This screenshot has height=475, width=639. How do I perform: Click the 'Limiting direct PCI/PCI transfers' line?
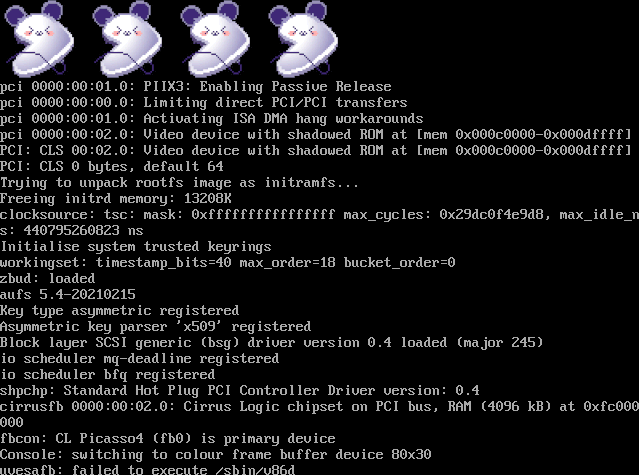pyautogui.click(x=203, y=103)
